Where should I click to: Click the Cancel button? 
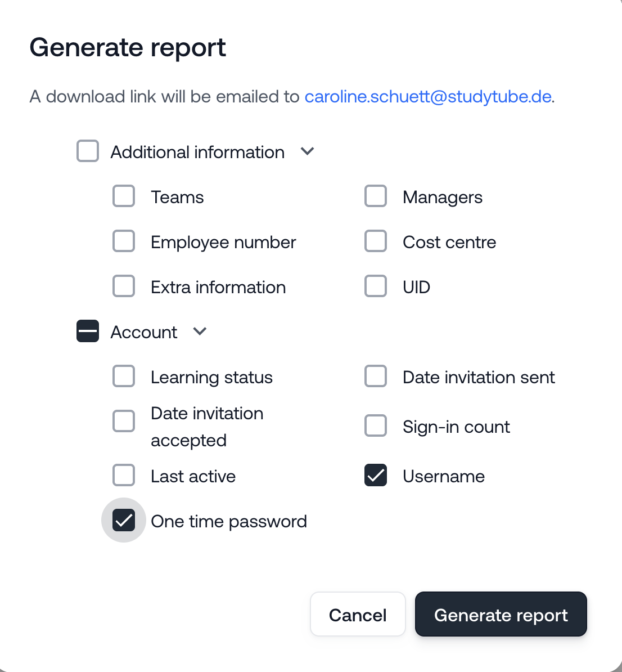click(358, 614)
